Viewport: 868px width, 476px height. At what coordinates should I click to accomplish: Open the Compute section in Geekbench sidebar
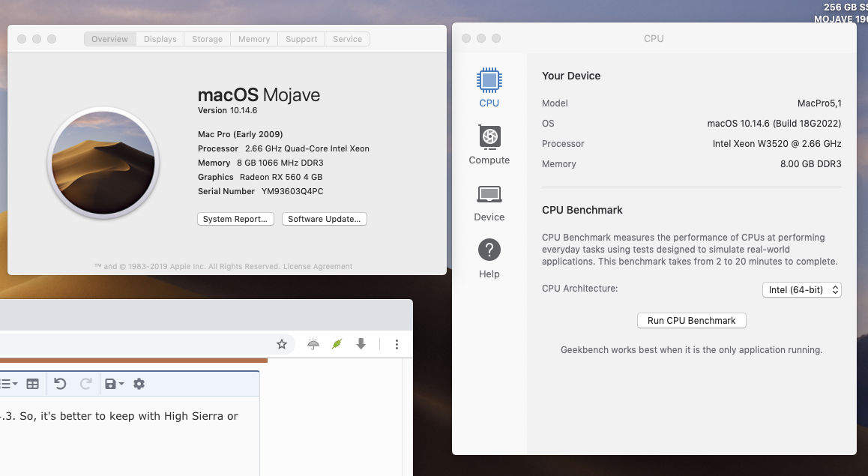coord(489,145)
